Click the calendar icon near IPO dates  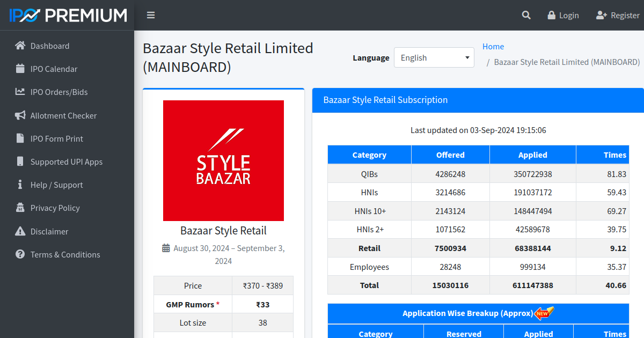click(x=167, y=248)
